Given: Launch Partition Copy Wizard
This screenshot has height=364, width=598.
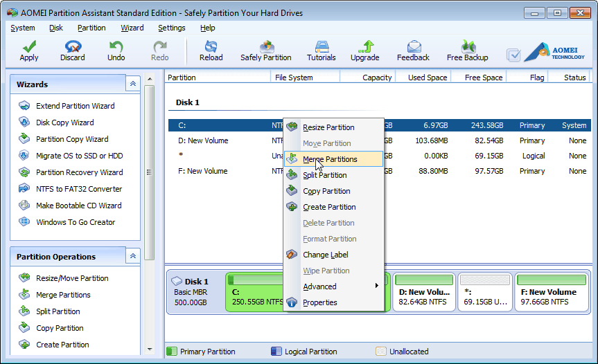Looking at the screenshot, I should (x=72, y=139).
